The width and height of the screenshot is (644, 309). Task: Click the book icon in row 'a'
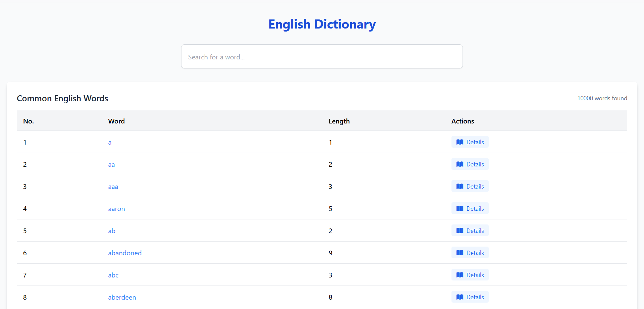tap(460, 142)
